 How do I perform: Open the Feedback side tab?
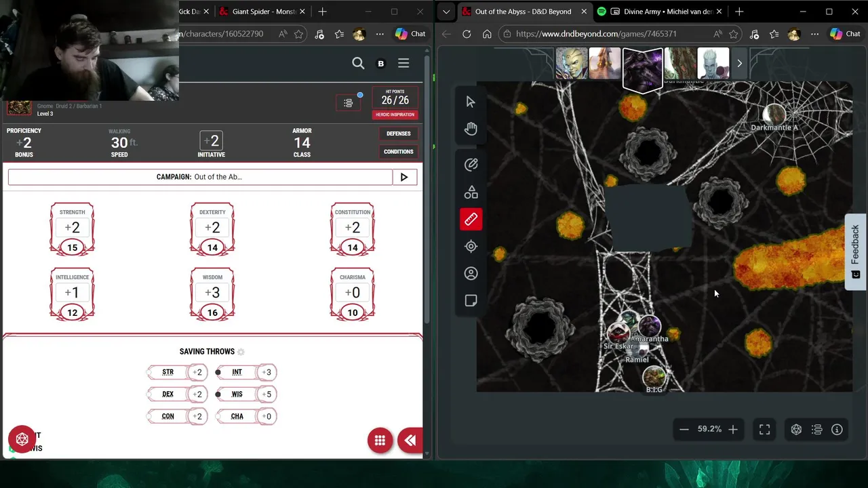(855, 251)
